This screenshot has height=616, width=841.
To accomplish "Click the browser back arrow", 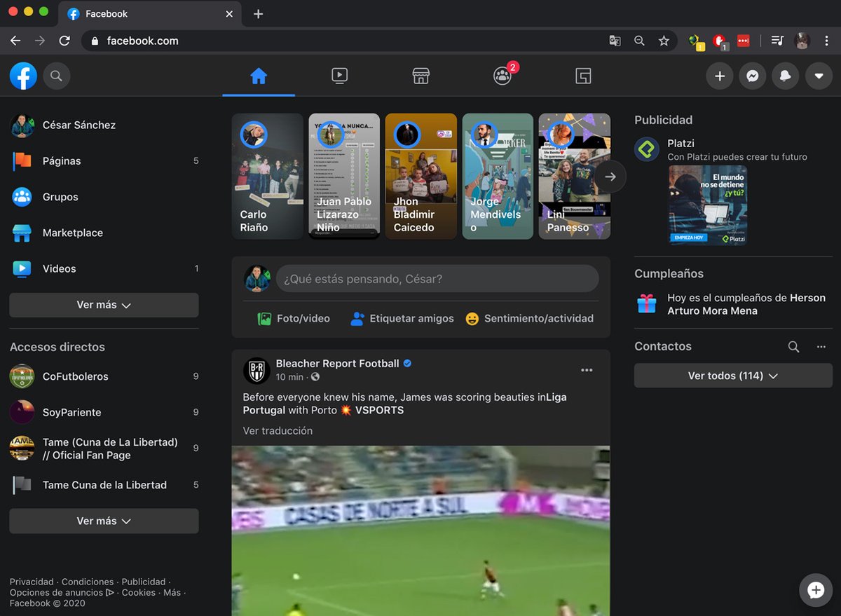I will point(15,41).
